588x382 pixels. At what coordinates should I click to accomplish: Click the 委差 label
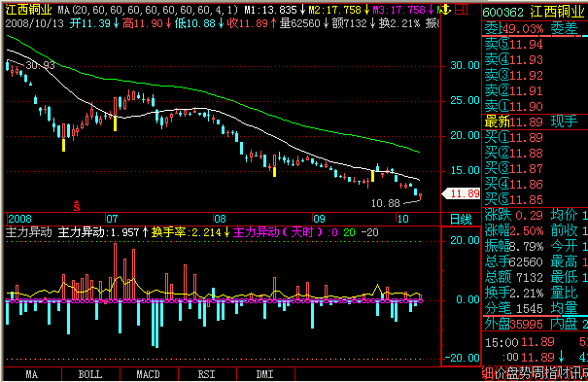tap(564, 29)
